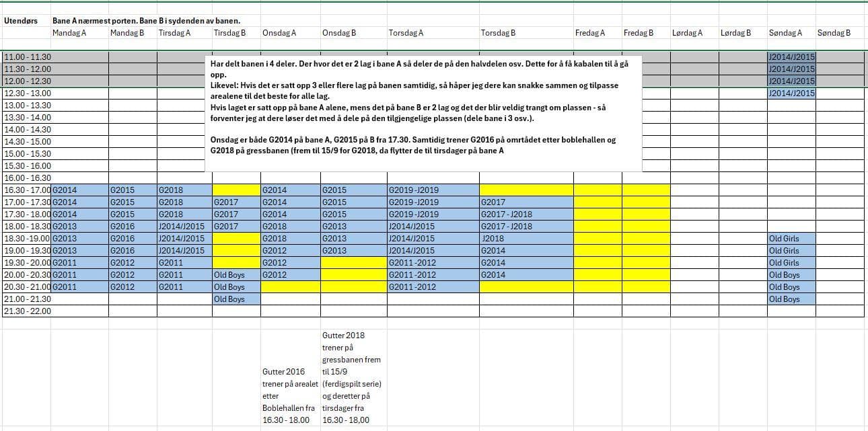Select G2011 in Mandag A at 19.30 - 20.00

tap(80, 263)
